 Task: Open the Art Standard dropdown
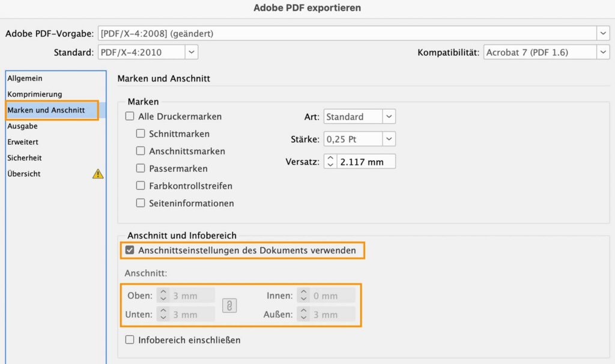389,117
